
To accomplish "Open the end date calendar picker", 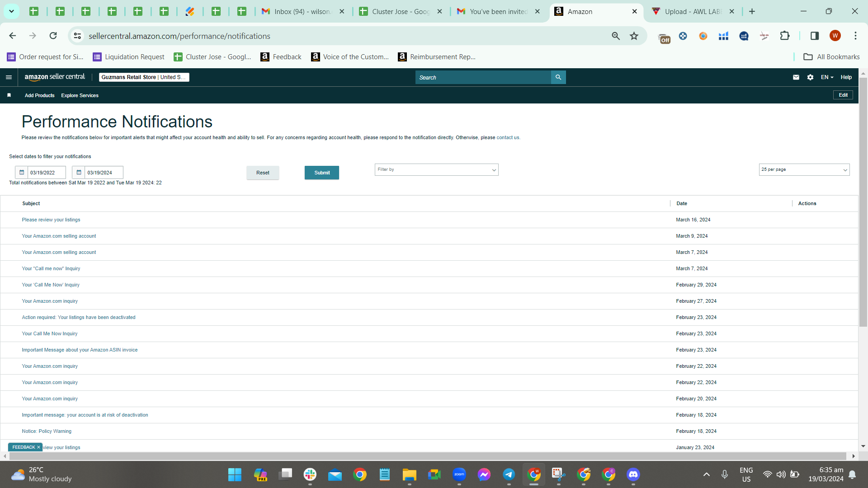I will coord(79,173).
